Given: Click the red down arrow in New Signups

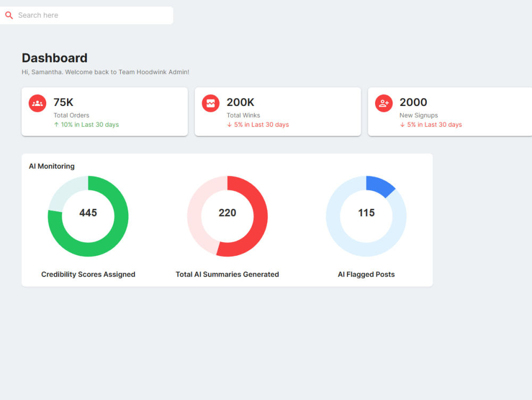Looking at the screenshot, I should (x=402, y=125).
